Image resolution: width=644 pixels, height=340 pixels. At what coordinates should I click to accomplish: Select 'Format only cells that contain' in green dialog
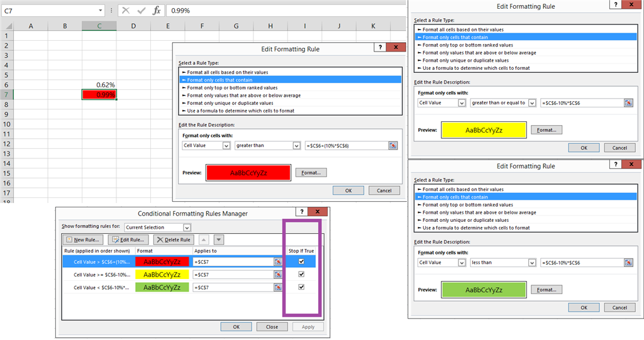pyautogui.click(x=526, y=197)
